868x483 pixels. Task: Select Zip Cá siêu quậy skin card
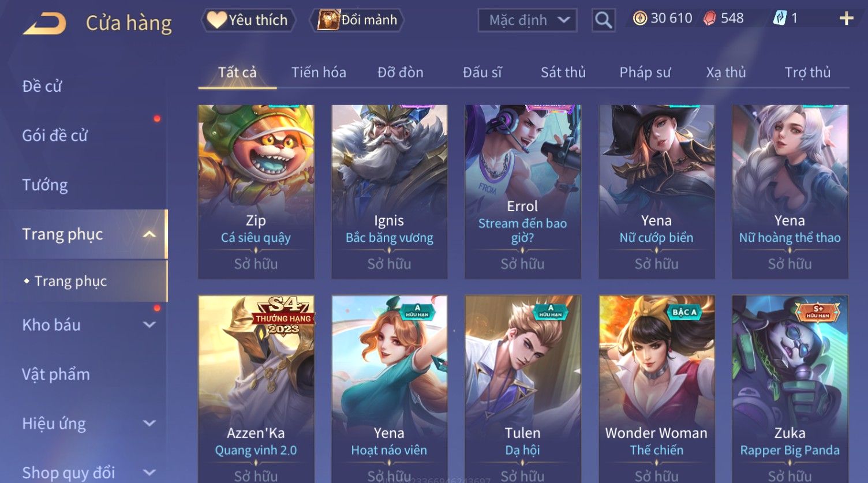pyautogui.click(x=256, y=192)
